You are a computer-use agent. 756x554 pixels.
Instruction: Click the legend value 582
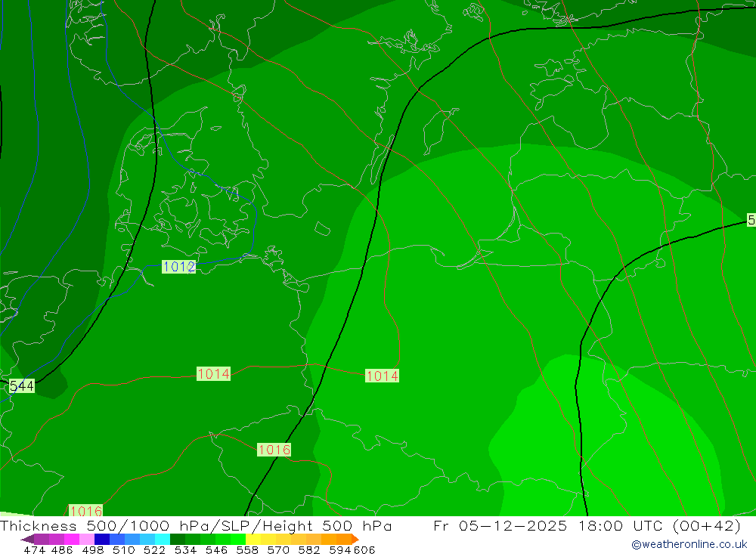(309, 549)
